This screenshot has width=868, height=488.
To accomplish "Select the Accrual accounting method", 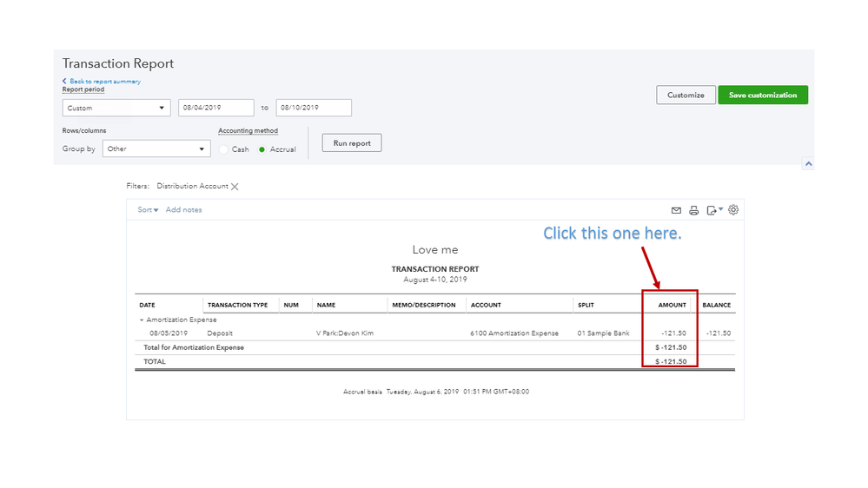I will tap(262, 149).
